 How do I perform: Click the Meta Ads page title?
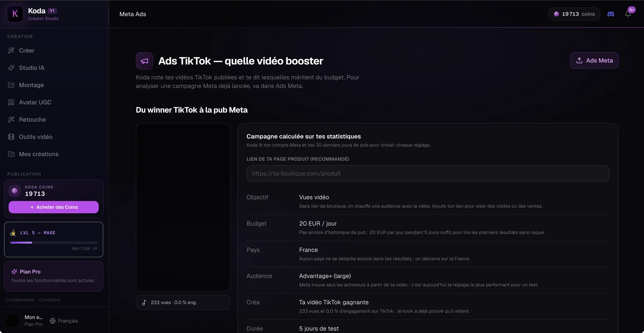133,14
